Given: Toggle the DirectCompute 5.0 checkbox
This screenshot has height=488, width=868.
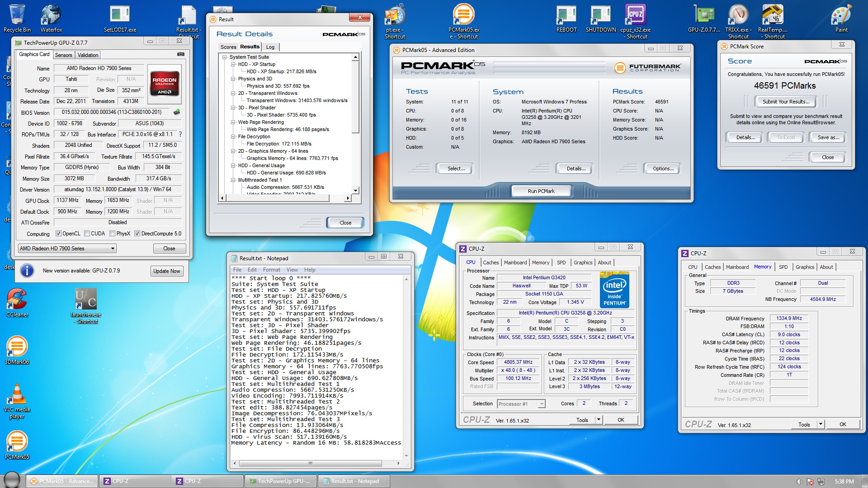Looking at the screenshot, I should click(x=137, y=234).
